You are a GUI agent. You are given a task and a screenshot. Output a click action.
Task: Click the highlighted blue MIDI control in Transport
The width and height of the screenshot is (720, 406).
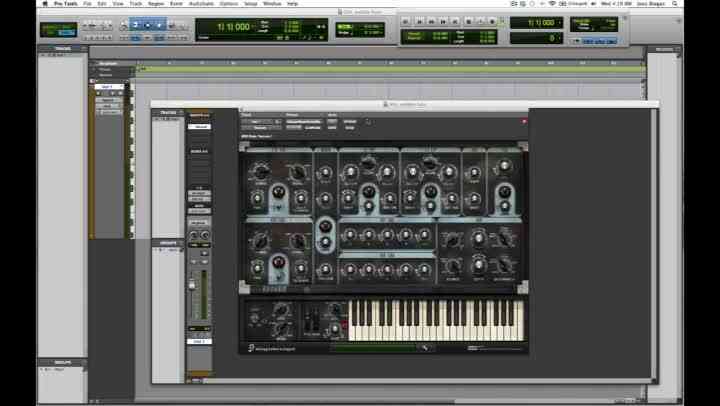(x=599, y=41)
